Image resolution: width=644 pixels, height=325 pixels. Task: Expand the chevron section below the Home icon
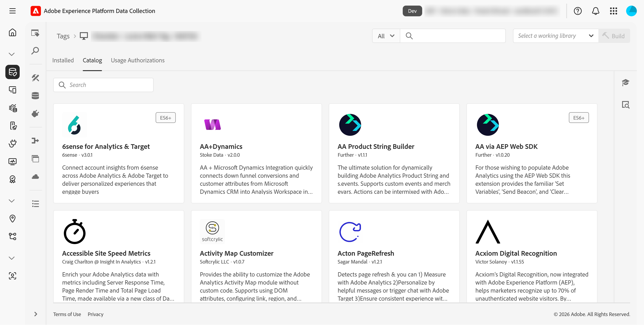[12, 54]
